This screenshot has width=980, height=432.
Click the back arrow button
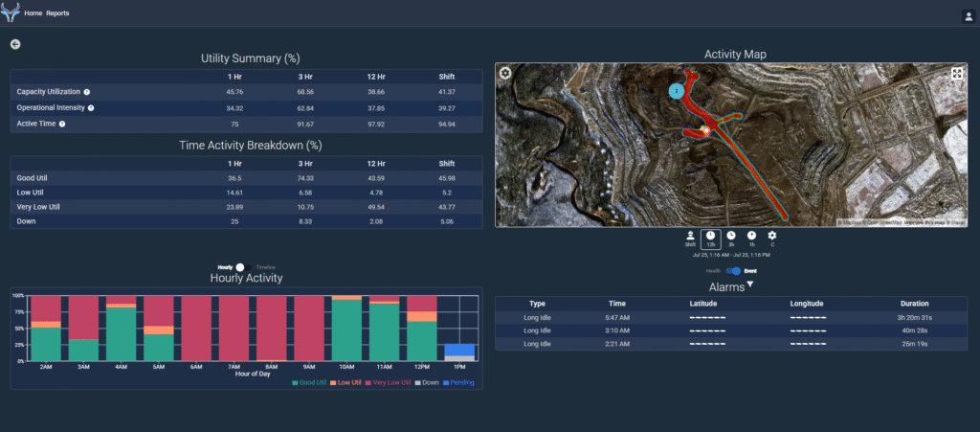(x=15, y=44)
